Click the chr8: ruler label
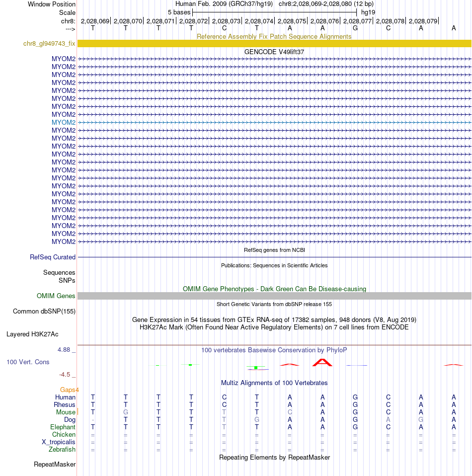Viewport: 472px width, 476px height. click(x=68, y=21)
